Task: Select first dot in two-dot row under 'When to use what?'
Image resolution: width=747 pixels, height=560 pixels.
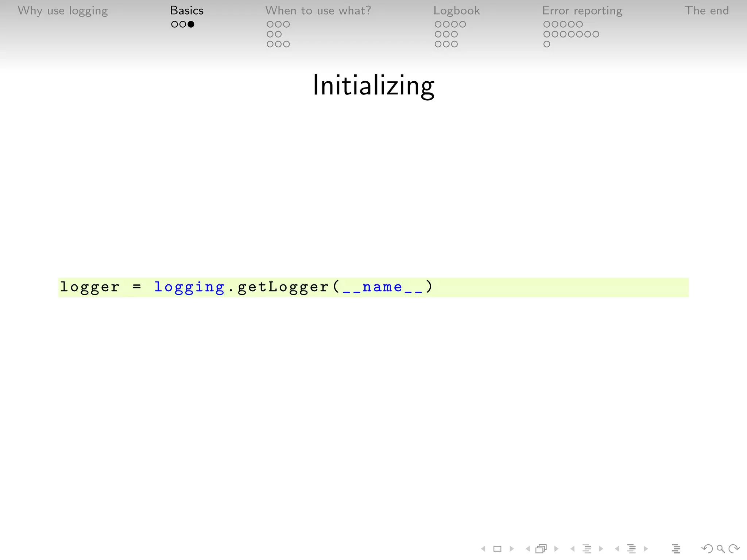Action: [270, 34]
